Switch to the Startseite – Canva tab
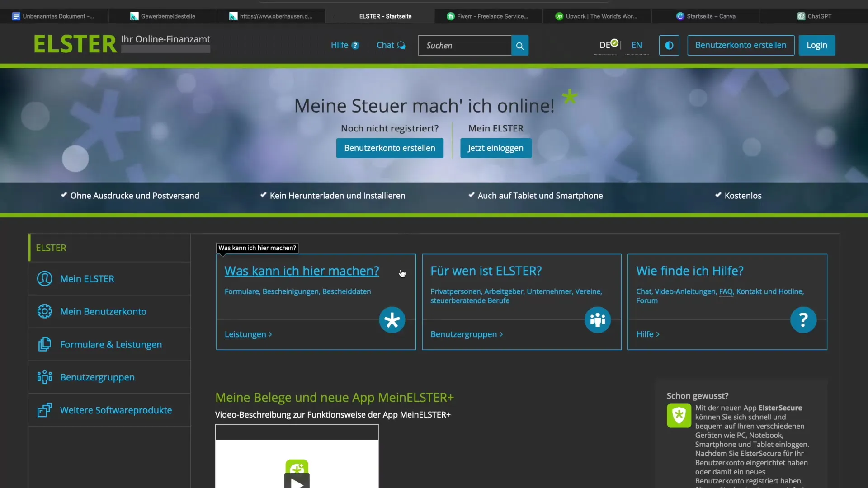868x488 pixels. [x=706, y=16]
